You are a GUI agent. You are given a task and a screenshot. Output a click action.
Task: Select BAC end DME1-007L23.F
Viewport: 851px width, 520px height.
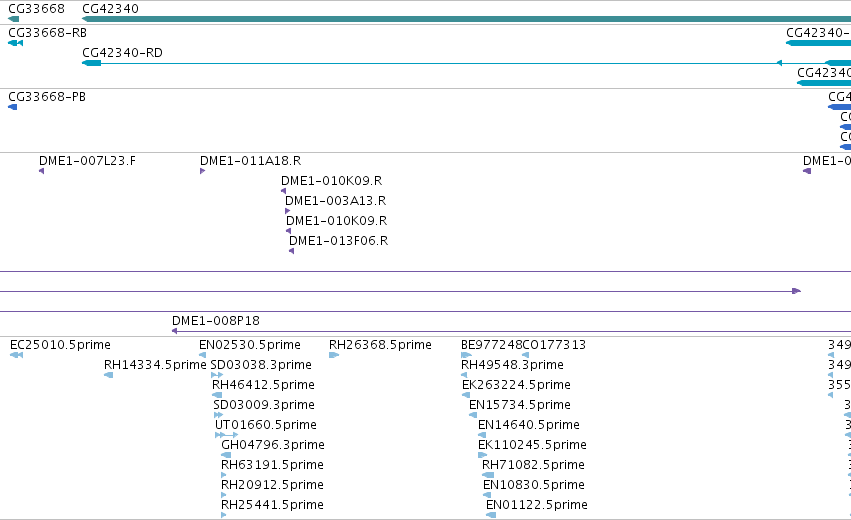click(87, 161)
